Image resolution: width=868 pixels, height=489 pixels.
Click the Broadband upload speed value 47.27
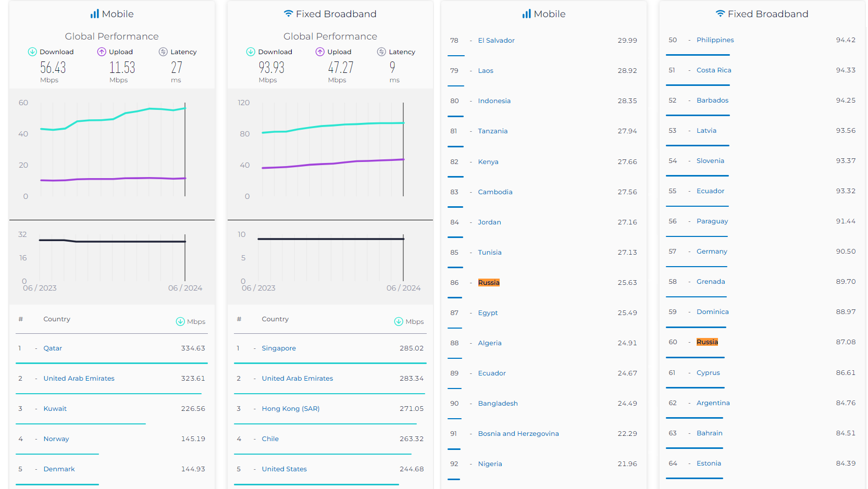[341, 68]
